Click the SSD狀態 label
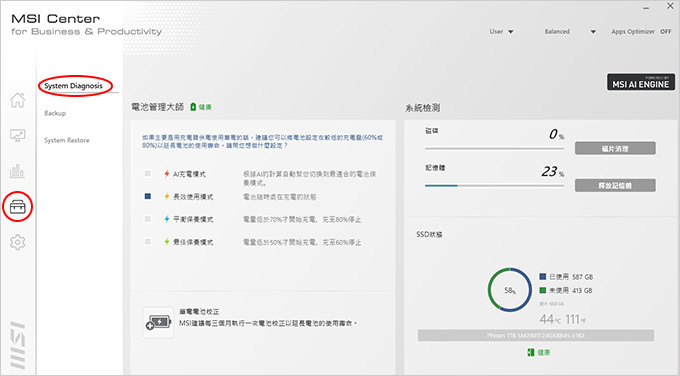 click(x=429, y=234)
